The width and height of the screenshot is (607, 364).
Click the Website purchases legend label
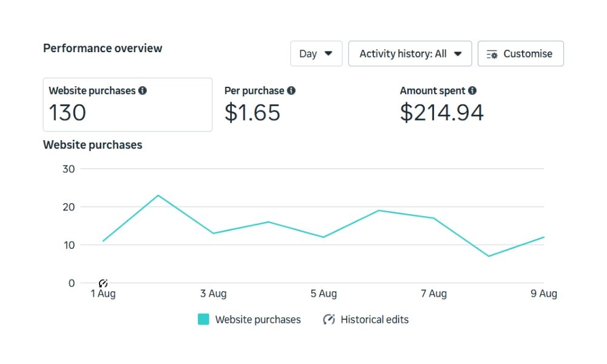[x=258, y=320]
